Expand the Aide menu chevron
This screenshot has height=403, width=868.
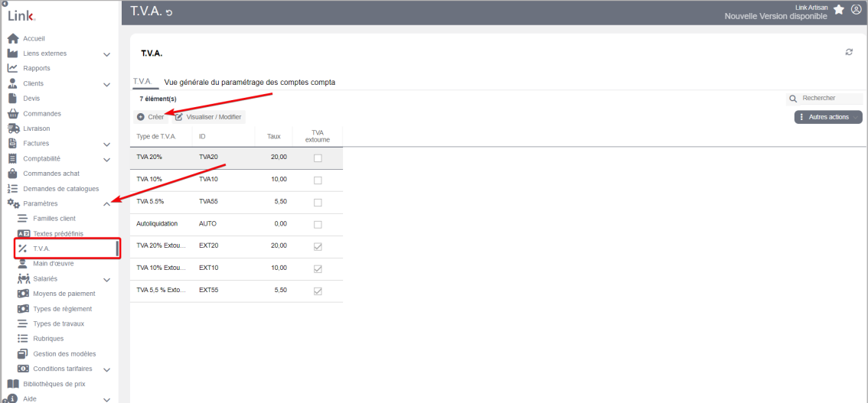pos(107,399)
